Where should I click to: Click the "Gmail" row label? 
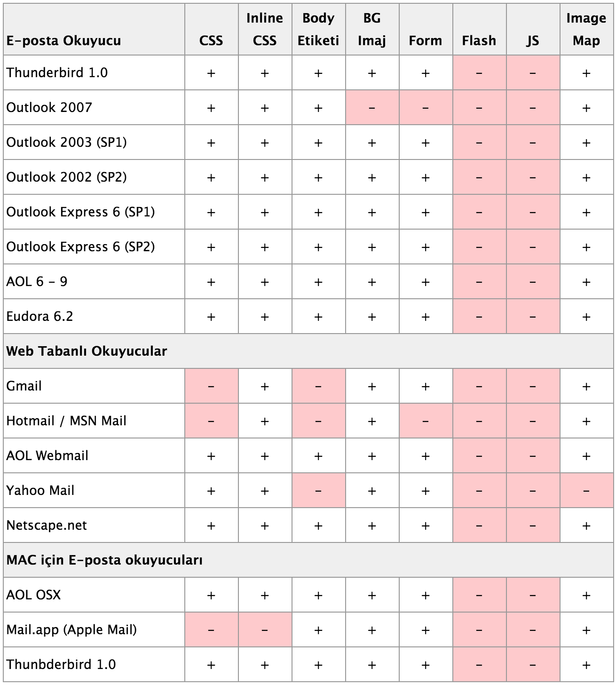tap(24, 386)
